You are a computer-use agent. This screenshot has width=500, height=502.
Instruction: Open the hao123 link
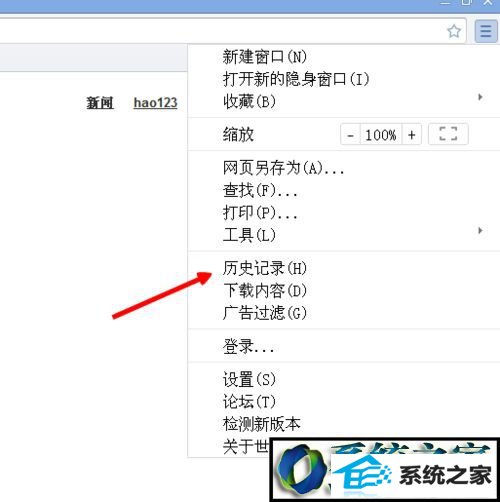155,103
